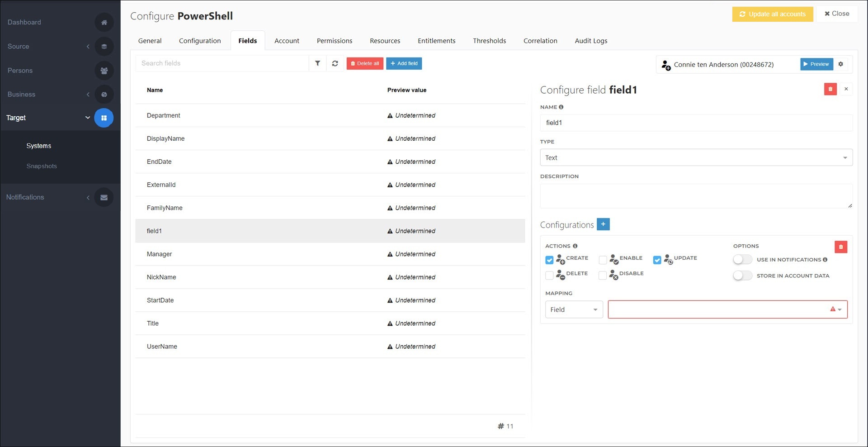Check the ENABLE action checkbox

[x=603, y=260]
